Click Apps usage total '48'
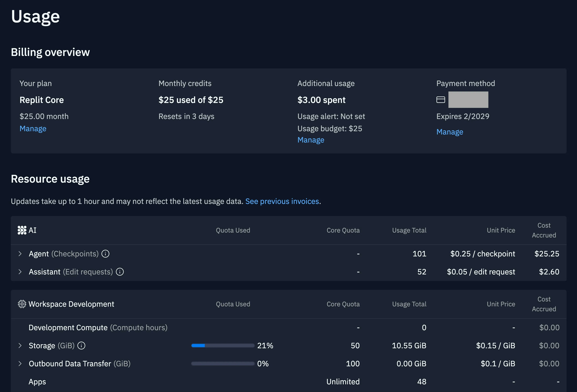The height and width of the screenshot is (392, 577). 422,382
